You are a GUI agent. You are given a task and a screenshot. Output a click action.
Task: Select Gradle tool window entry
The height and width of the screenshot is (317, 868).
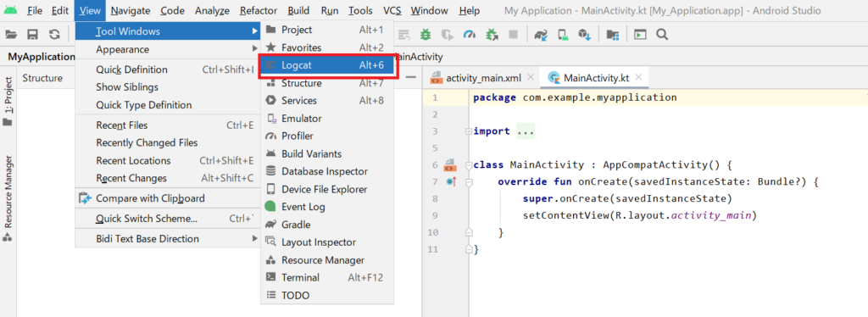328,225
